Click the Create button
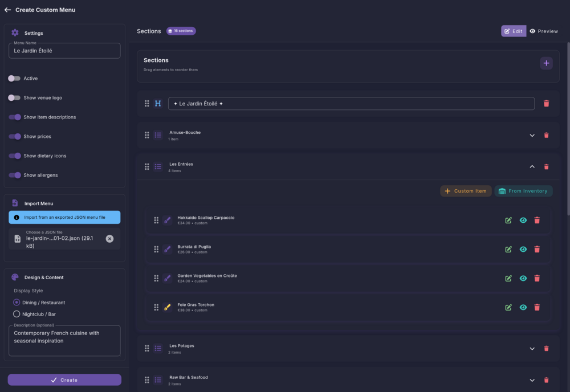Screen dimensions: 570x392 [64, 379]
